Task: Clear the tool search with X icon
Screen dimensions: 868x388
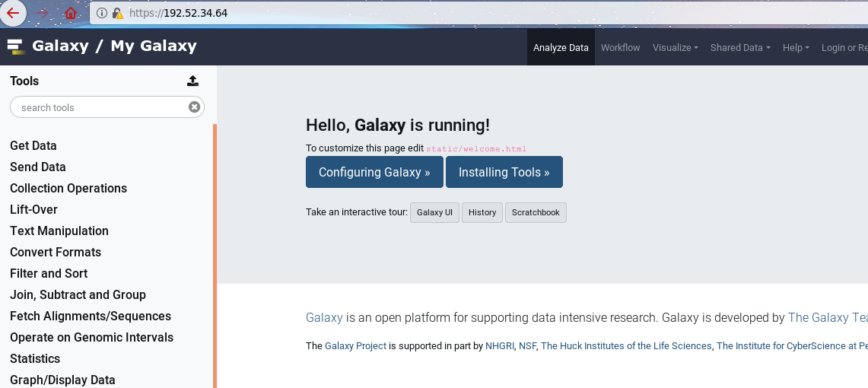Action: pos(194,107)
